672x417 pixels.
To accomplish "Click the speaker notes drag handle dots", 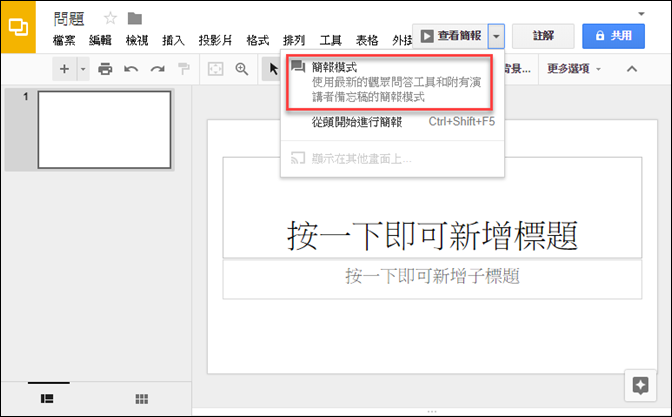I will (432, 411).
